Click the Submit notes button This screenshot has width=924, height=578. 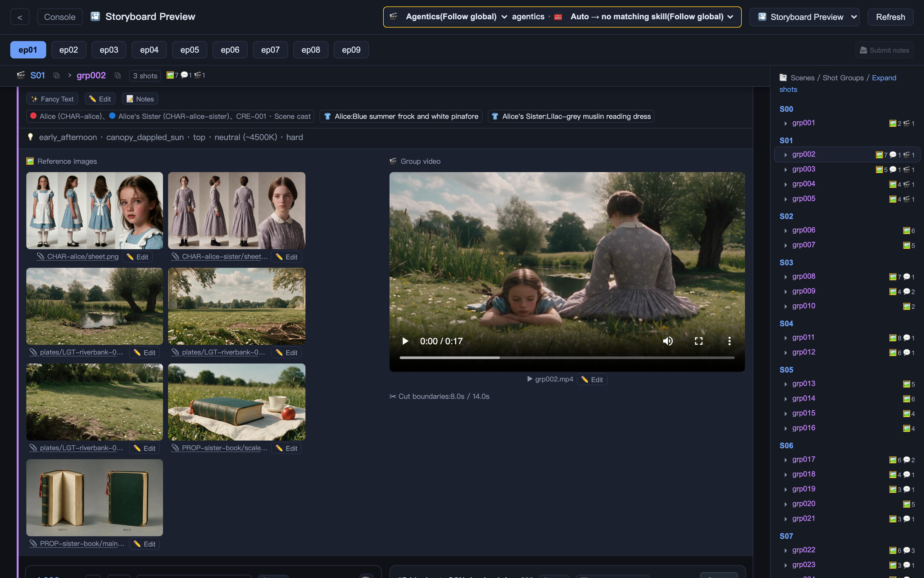(884, 50)
